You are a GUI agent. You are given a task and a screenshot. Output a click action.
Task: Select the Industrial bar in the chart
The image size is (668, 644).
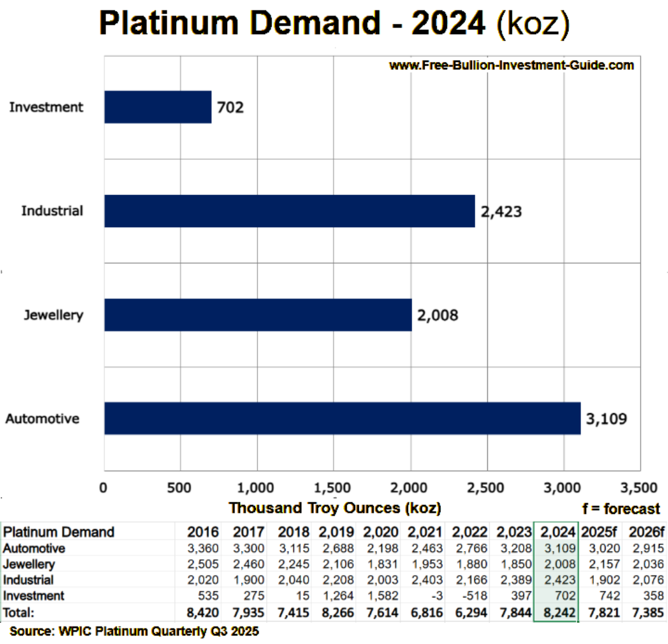click(288, 211)
